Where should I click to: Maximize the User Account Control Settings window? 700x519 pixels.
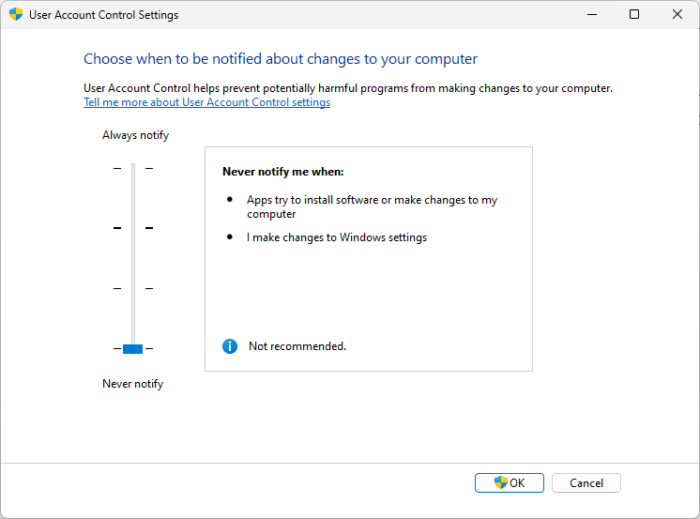[x=634, y=15]
